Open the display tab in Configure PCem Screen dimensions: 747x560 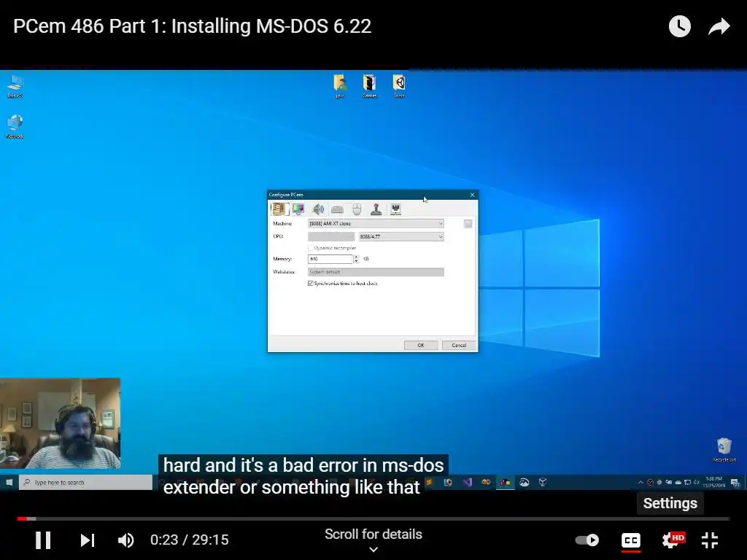pos(298,209)
